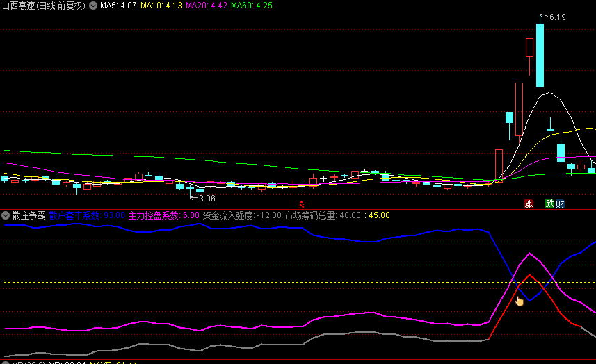The height and width of the screenshot is (364, 596).
Task: Select the 山西高速(日线.前复权) chart title
Action: pos(44,6)
